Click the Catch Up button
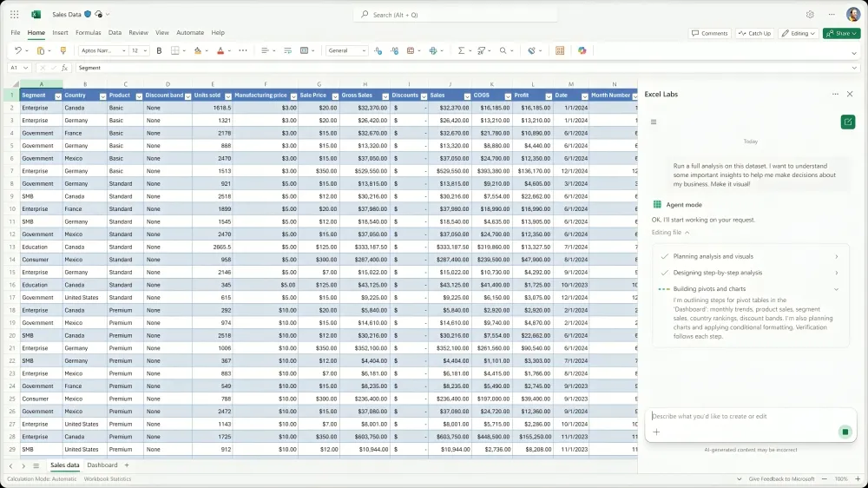The height and width of the screenshot is (488, 868). point(754,33)
